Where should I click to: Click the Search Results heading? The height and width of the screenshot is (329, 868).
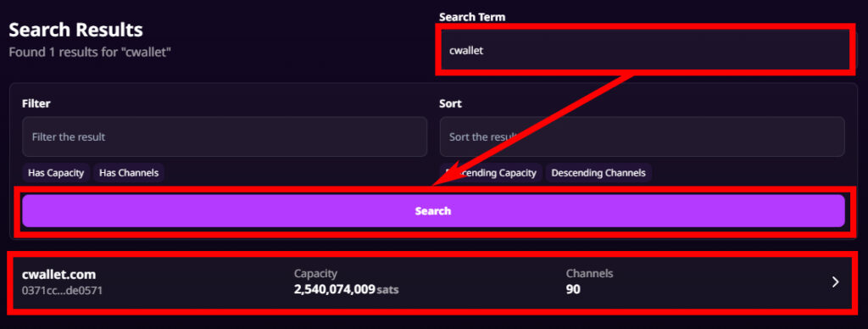pos(75,30)
